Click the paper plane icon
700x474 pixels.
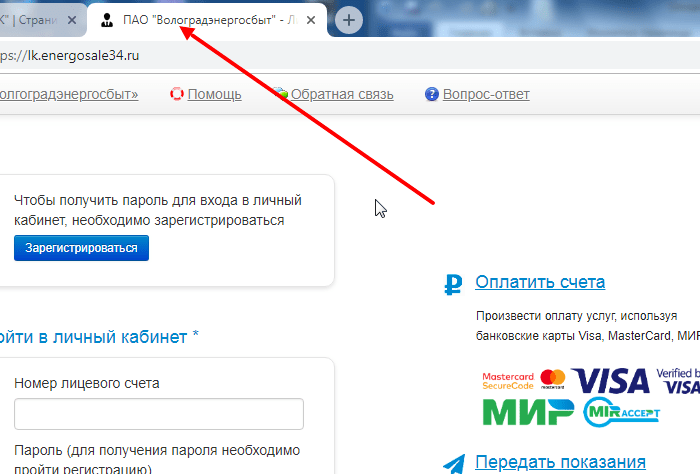(454, 464)
